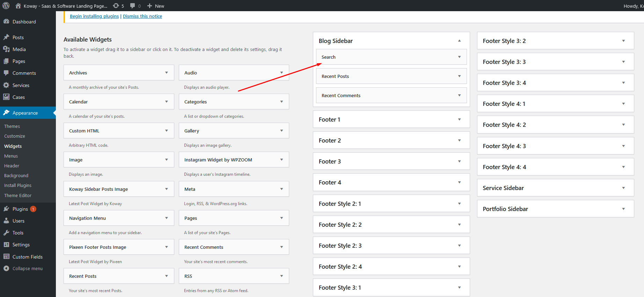Expand the Calendar widget arrow

point(167,102)
